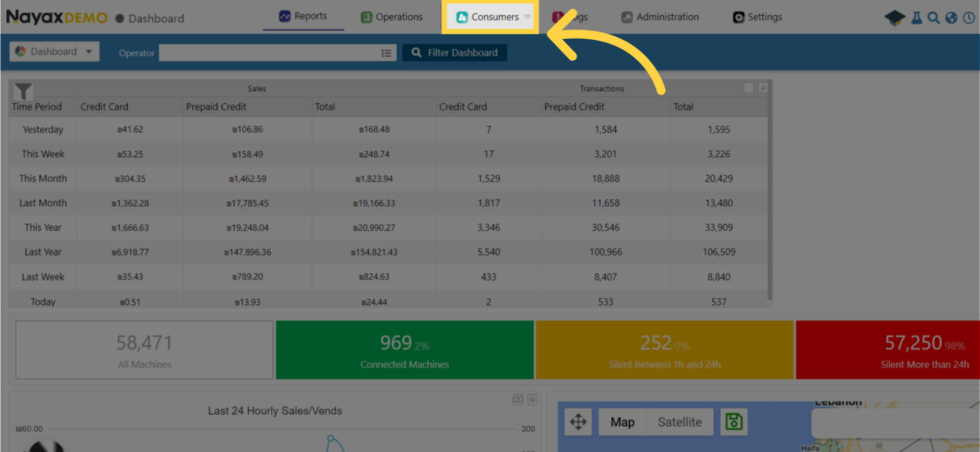Screen dimensions: 980x452
Task: Open the Operator list picker icon
Action: (386, 53)
